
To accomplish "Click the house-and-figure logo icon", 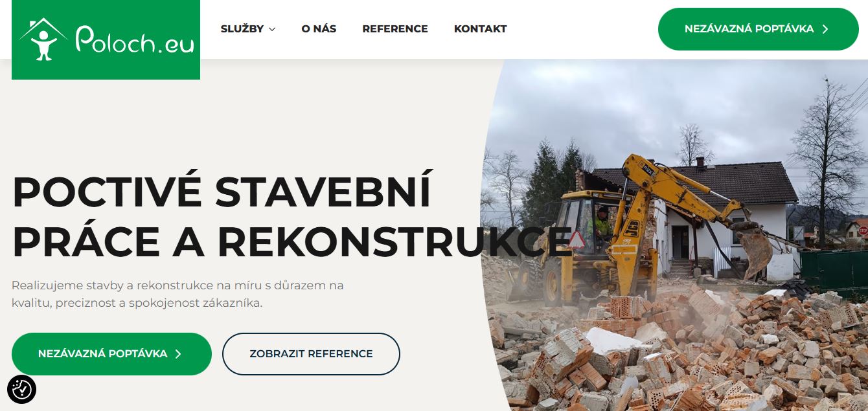I will 43,39.
